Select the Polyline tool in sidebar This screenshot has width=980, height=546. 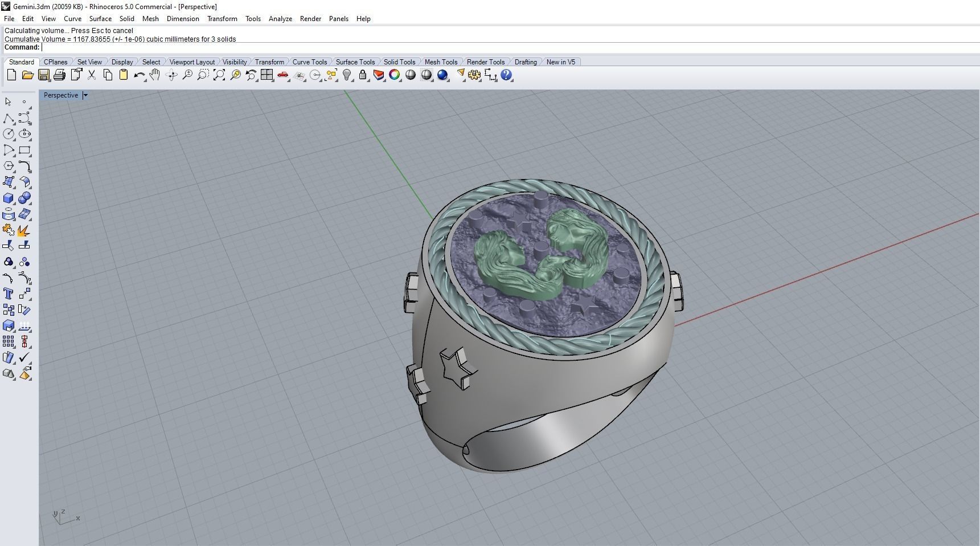click(x=9, y=118)
